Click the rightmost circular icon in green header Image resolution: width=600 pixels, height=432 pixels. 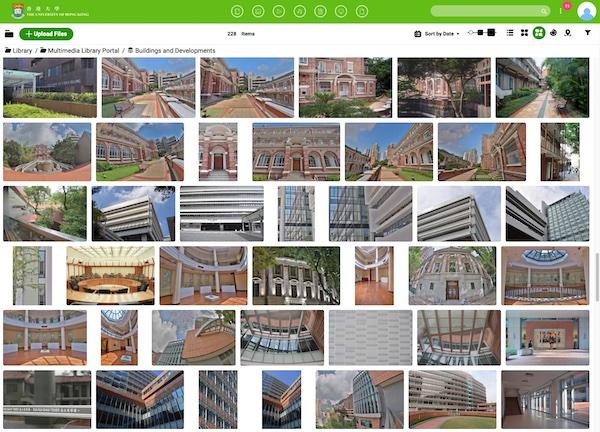[x=362, y=11]
